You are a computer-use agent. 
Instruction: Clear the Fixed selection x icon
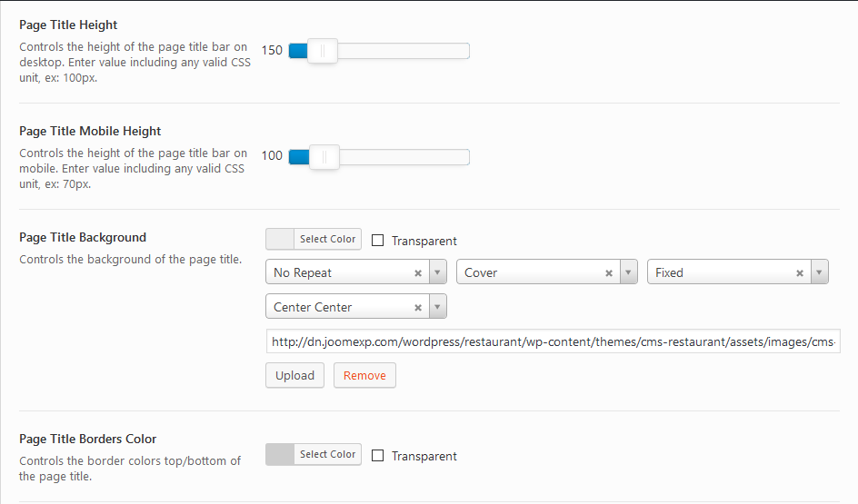[799, 272]
